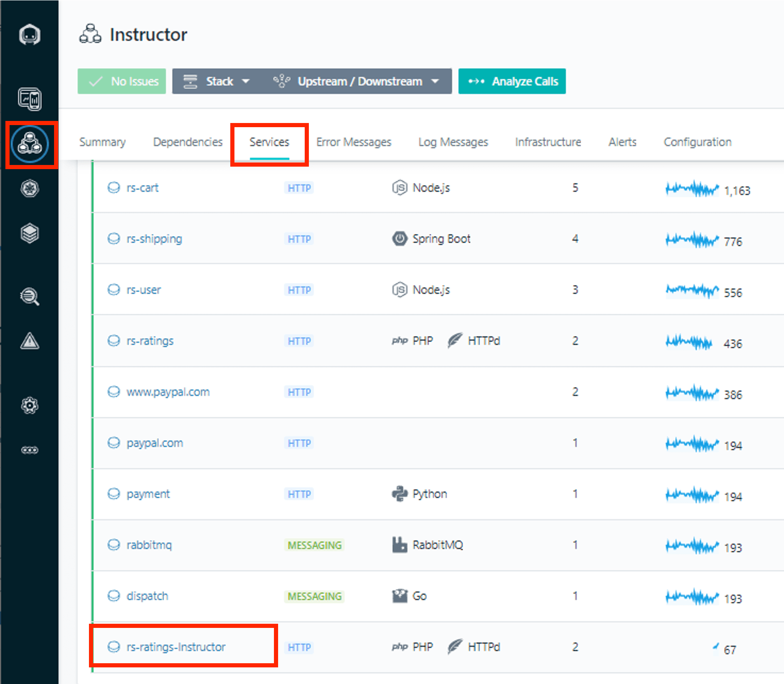
Task: Switch to the Dependencies tab
Action: (187, 142)
